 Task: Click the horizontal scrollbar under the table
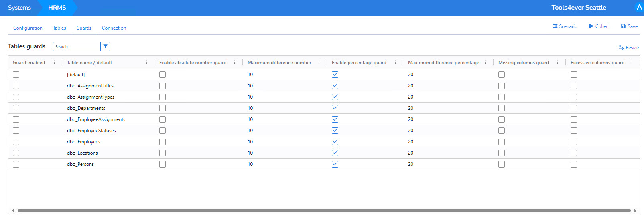(x=324, y=210)
